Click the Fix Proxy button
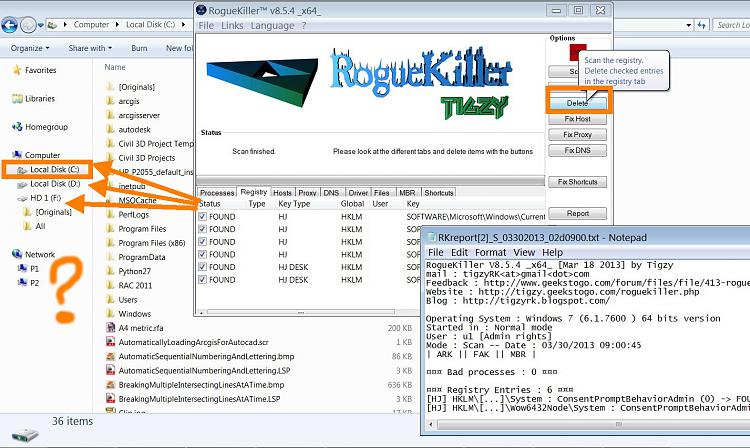This screenshot has width=750, height=448. pyautogui.click(x=577, y=134)
